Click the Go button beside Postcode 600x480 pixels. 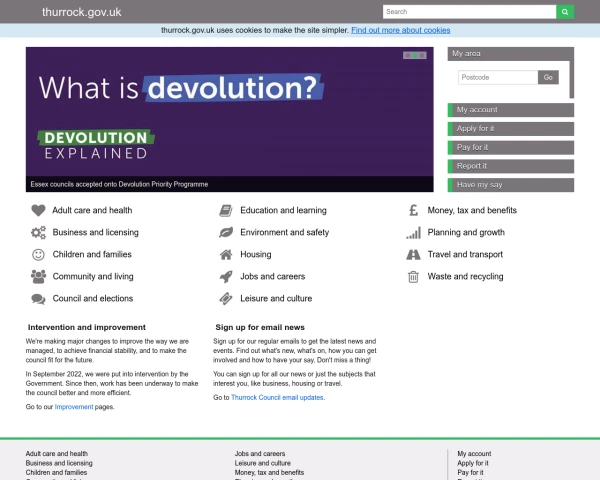coord(548,77)
